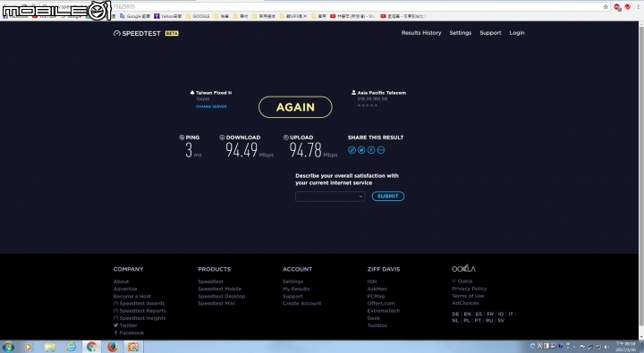
Task: Click the first red extension icon in Chrome toolbar
Action: [x=617, y=6]
